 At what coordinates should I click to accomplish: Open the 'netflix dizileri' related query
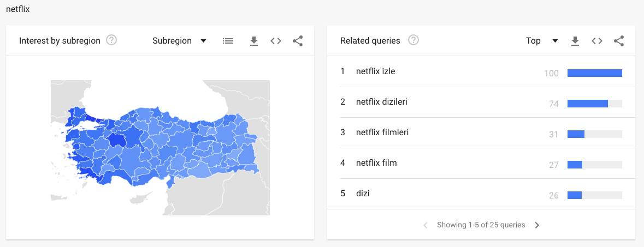point(381,102)
